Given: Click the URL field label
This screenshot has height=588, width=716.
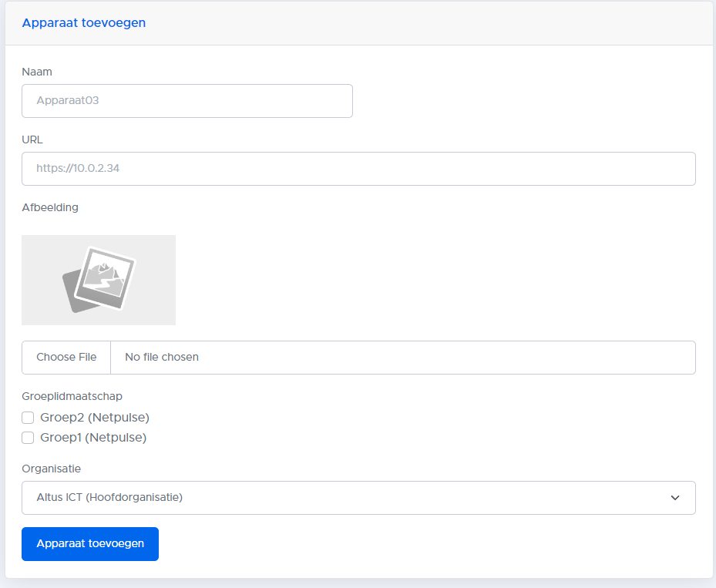Looking at the screenshot, I should pyautogui.click(x=32, y=139).
